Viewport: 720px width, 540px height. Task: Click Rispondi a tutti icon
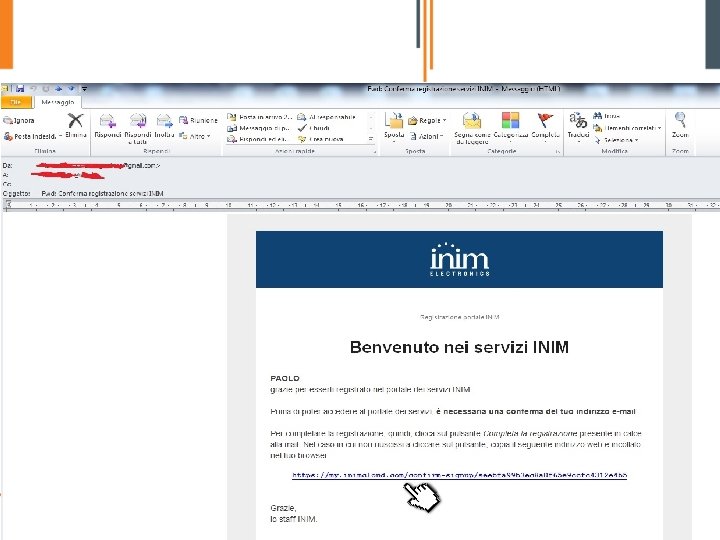pos(138,129)
